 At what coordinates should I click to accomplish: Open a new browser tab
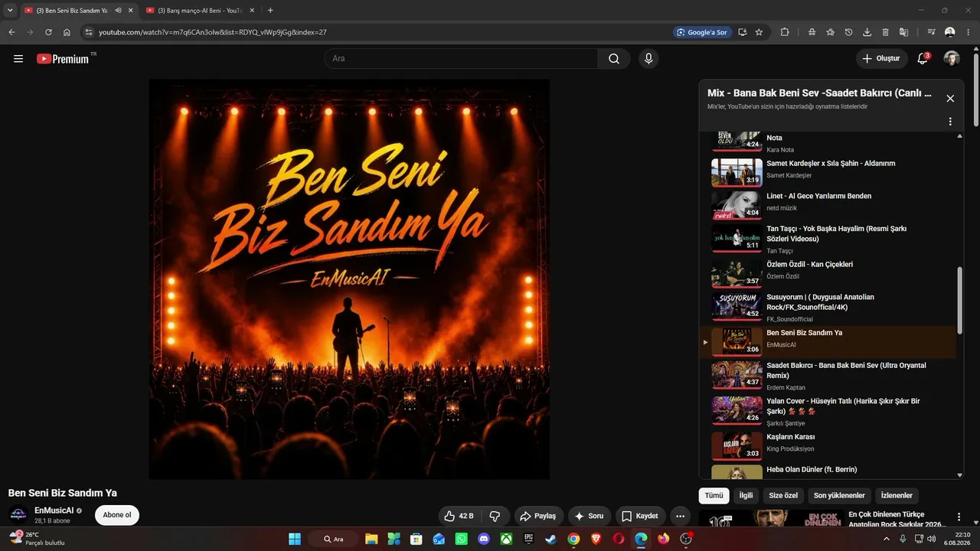click(270, 10)
